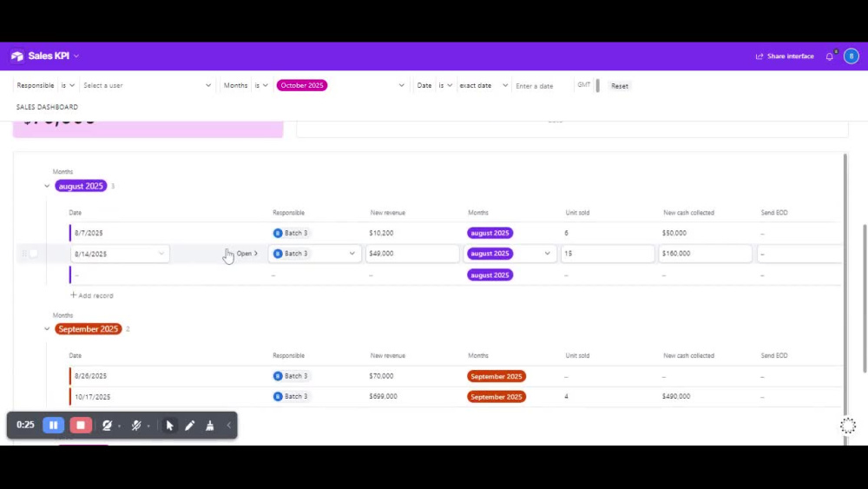Collapse the recorder toolbar chevron
This screenshot has height=489, width=868.
click(x=228, y=426)
